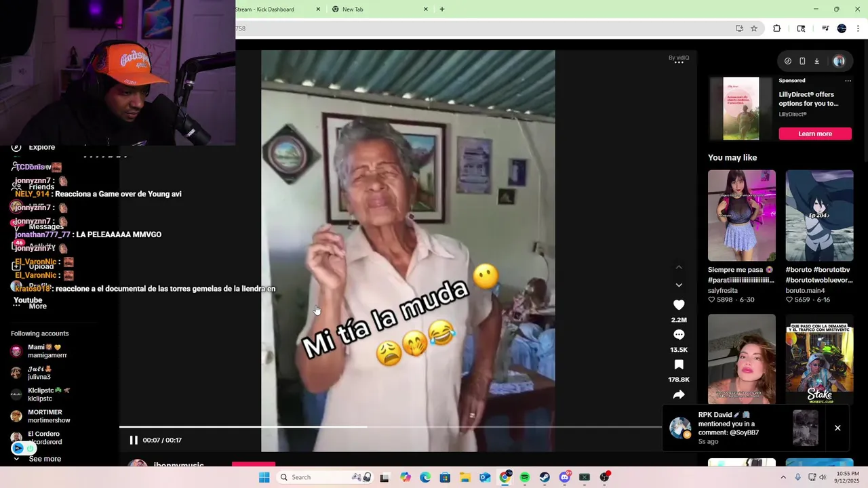
Task: Open mortimershow following account
Action: [x=41, y=416]
